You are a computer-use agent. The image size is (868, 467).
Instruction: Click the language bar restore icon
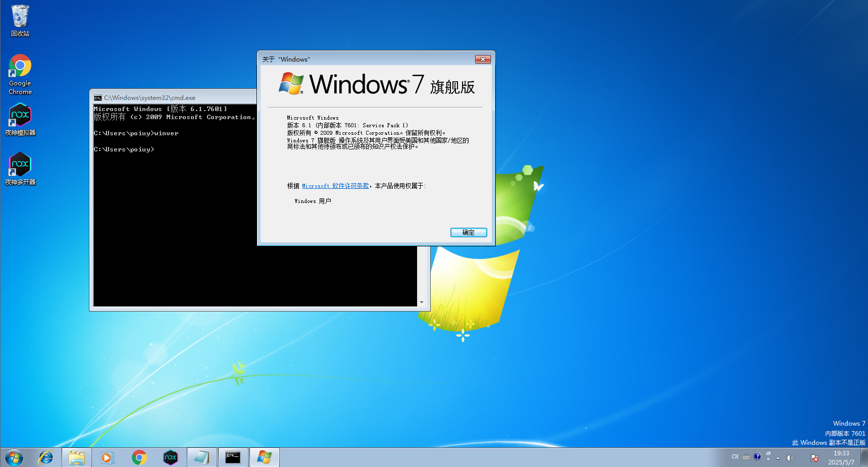pos(769,454)
